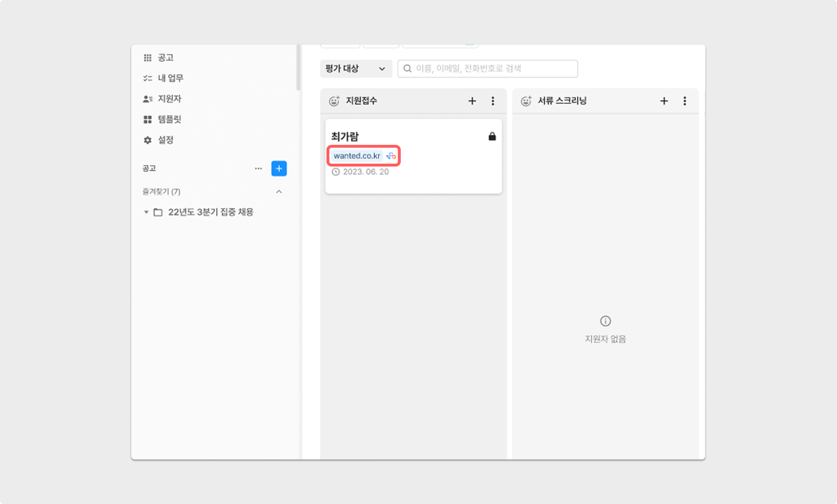Open 서류 스크리닝 column kebab menu
The width and height of the screenshot is (837, 504).
tap(684, 101)
